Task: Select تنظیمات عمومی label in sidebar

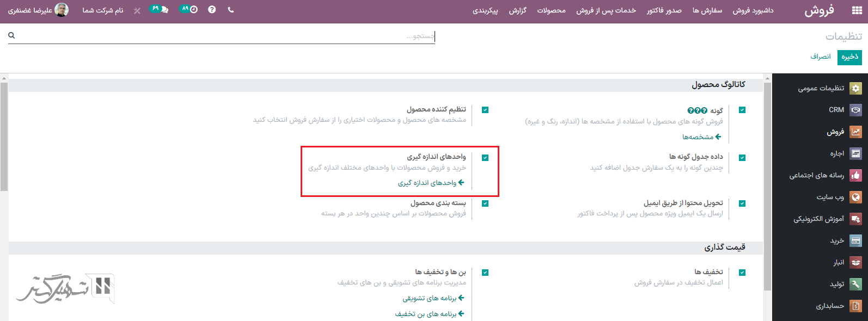Action: point(821,88)
